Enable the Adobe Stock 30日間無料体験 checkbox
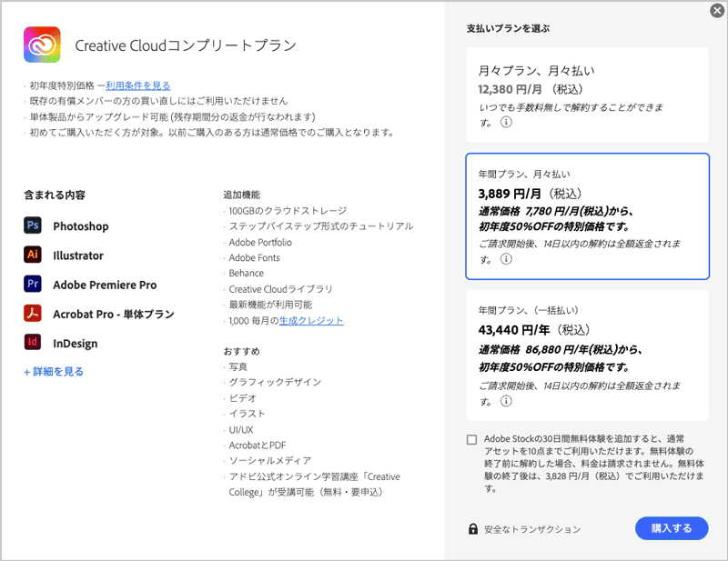Image resolution: width=728 pixels, height=561 pixels. [471, 440]
